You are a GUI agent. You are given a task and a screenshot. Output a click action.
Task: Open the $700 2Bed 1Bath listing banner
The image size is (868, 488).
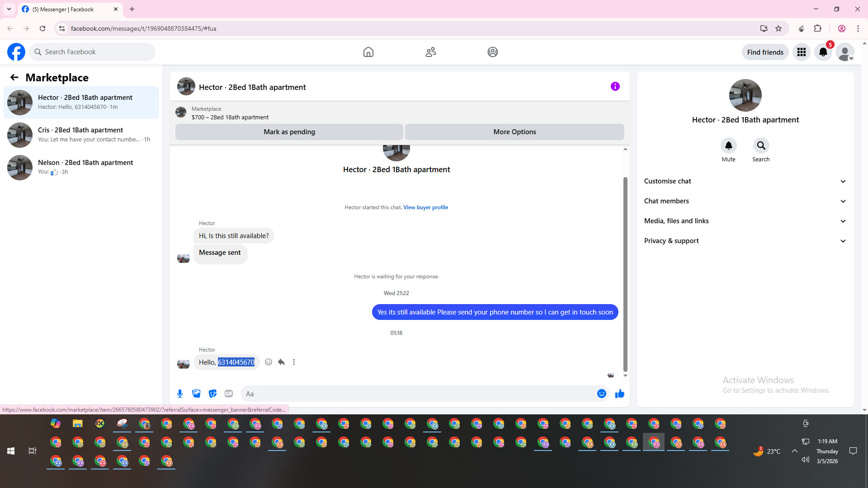click(400, 113)
